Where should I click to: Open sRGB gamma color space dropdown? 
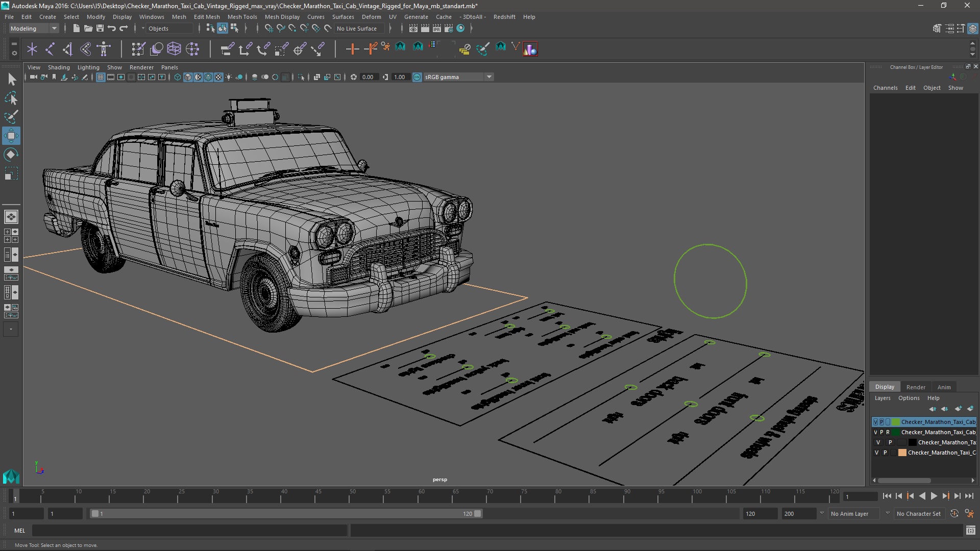tap(458, 77)
